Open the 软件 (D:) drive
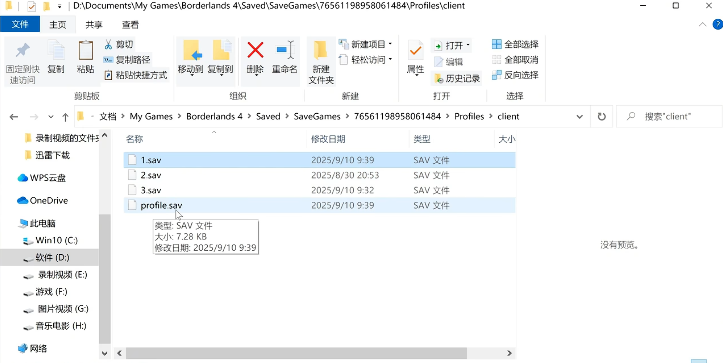The image size is (723, 363). tap(49, 257)
